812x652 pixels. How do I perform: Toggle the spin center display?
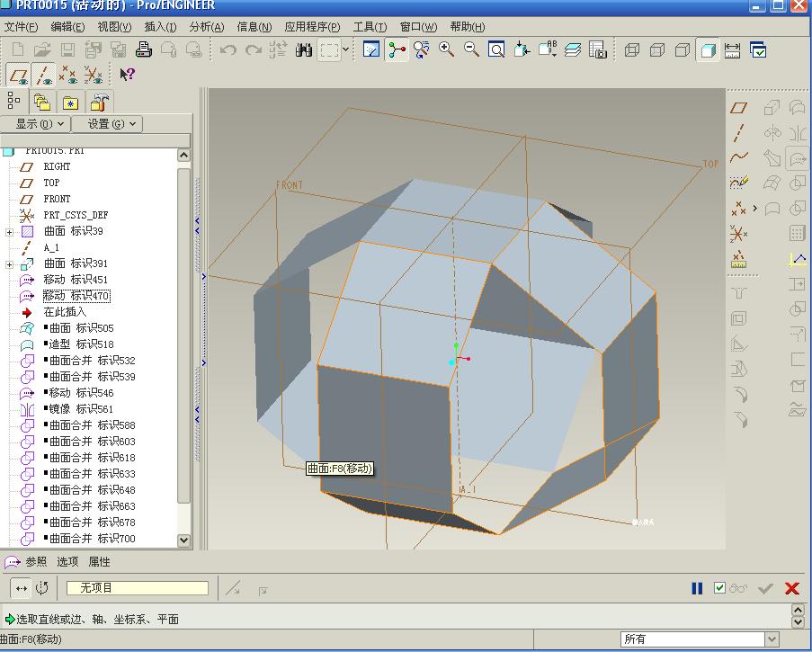tap(397, 49)
